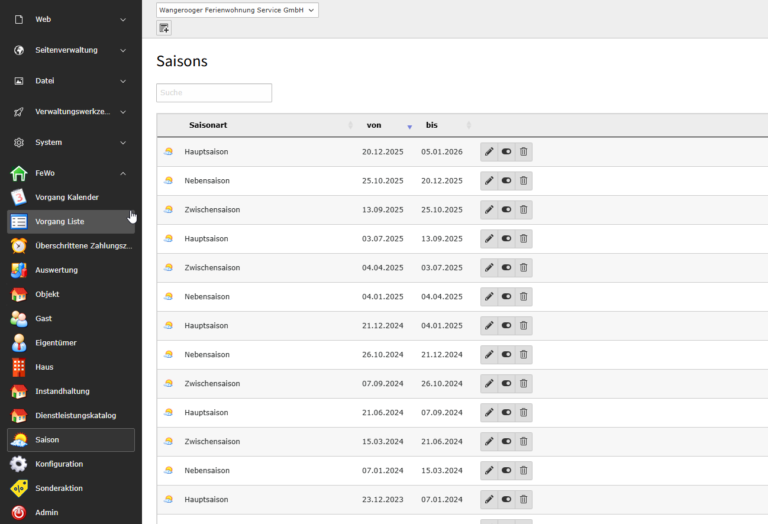This screenshot has height=524, width=768.
Task: Edit the Hauptsaison row starting 21.06.2024
Action: click(489, 412)
